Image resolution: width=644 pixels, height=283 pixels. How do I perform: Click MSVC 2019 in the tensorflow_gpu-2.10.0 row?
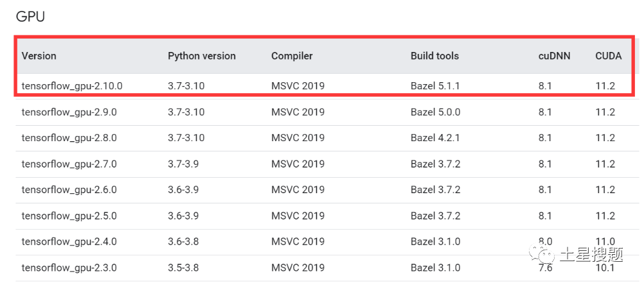pos(298,86)
